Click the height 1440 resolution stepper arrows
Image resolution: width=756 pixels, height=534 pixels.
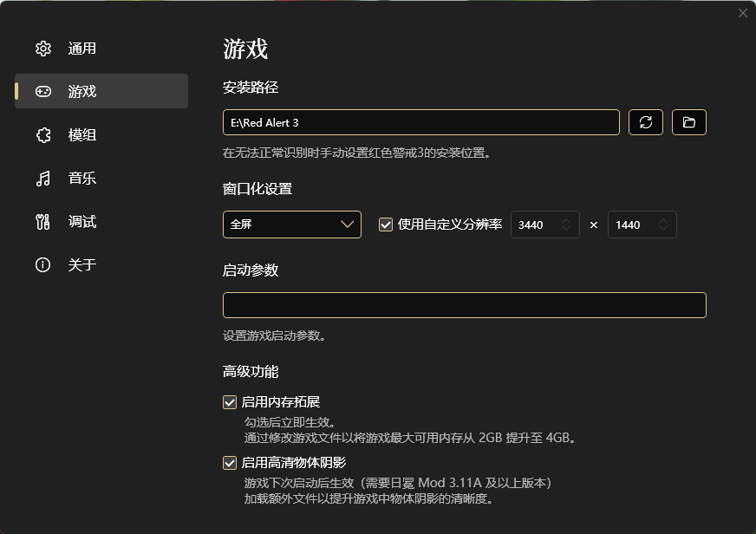pos(663,225)
